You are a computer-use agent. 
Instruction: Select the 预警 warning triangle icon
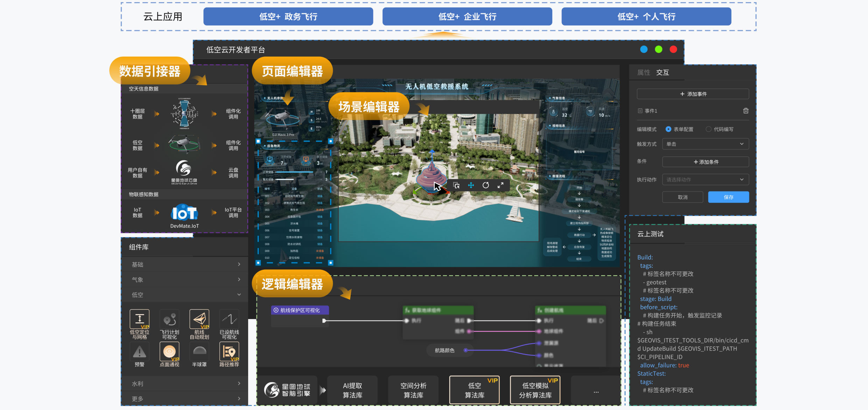point(139,352)
